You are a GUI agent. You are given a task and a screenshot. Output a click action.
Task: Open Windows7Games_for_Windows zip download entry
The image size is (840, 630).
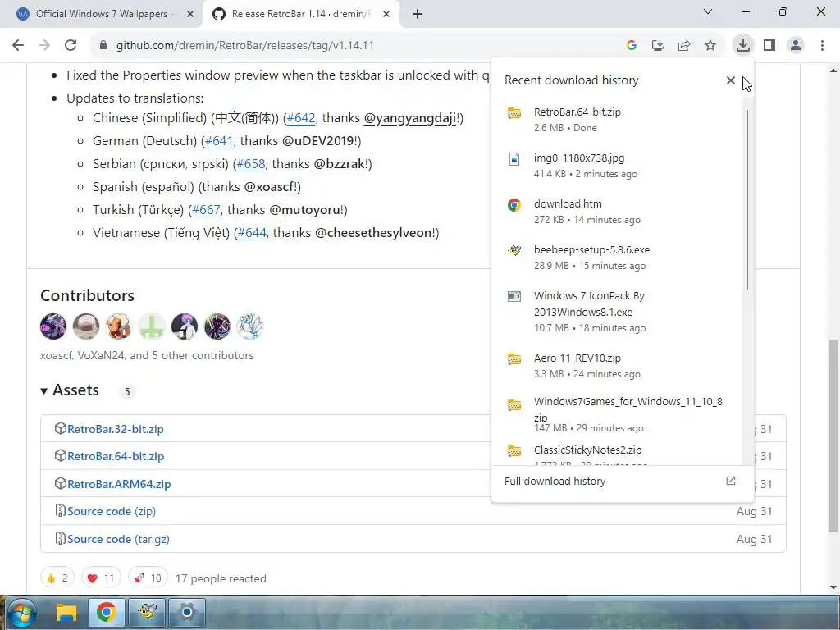[x=619, y=414]
